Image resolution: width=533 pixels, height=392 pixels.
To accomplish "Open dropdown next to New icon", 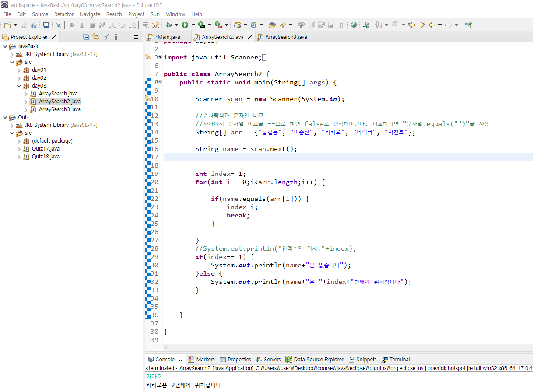I will [15, 25].
